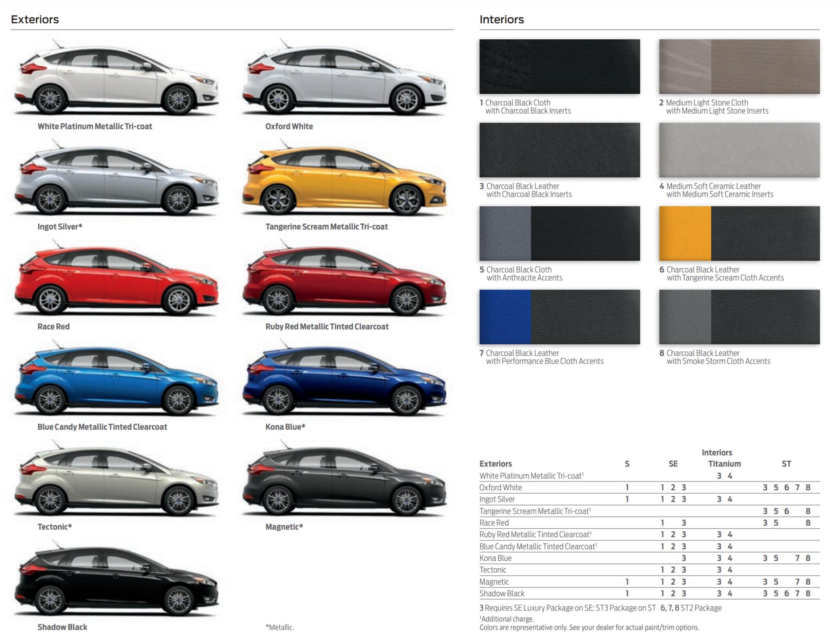
Task: Click caption "Tectonic*" under the car
Action: [x=55, y=527]
